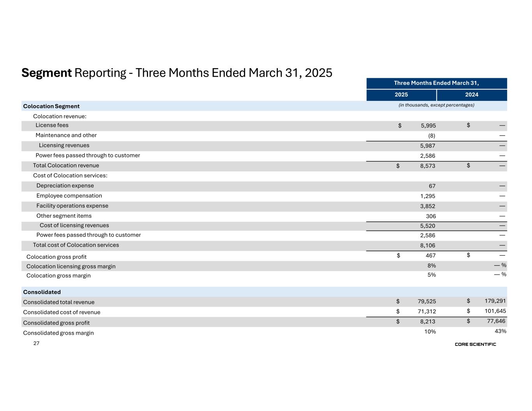Select the 2024 column header
Image resolution: width=532 pixels, height=411 pixels.
tap(472, 95)
